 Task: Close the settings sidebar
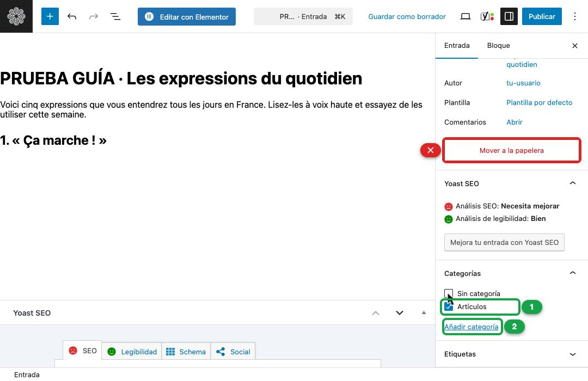[x=575, y=46]
